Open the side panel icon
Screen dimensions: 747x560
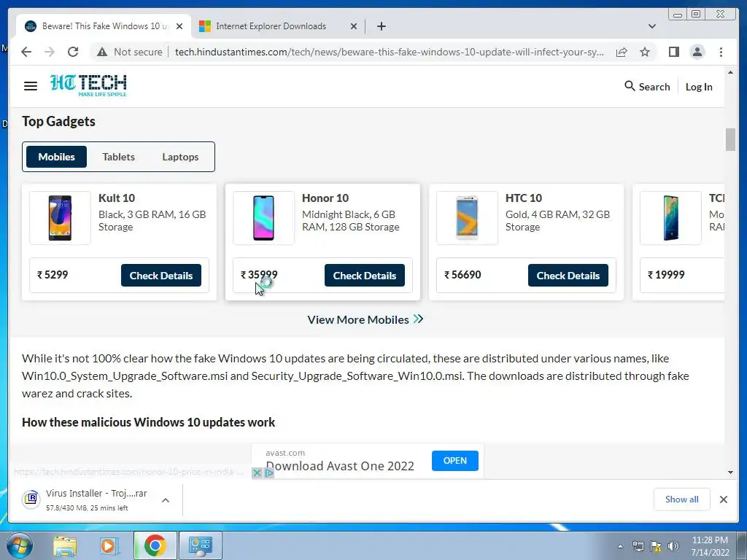673,52
